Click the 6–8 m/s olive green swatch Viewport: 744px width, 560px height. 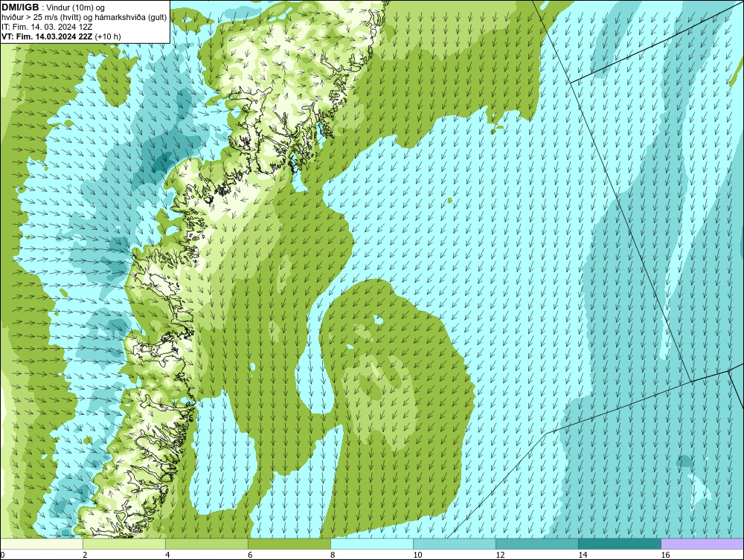(289, 544)
